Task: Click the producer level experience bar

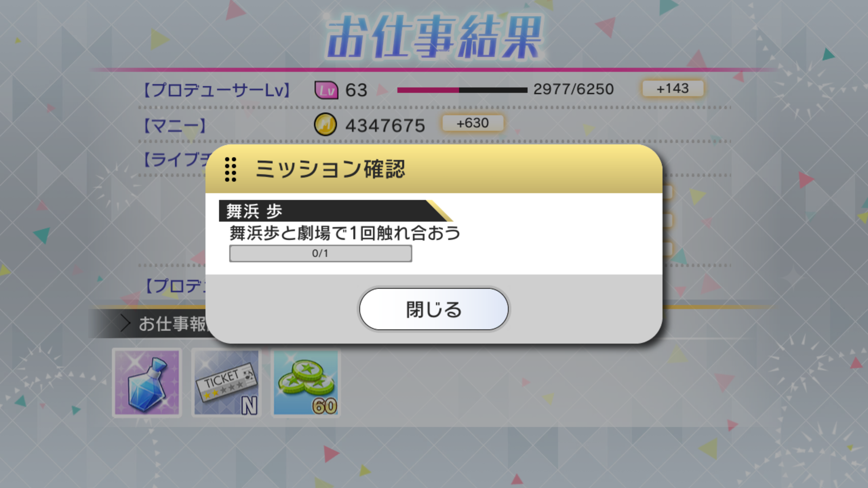Action: 462,90
